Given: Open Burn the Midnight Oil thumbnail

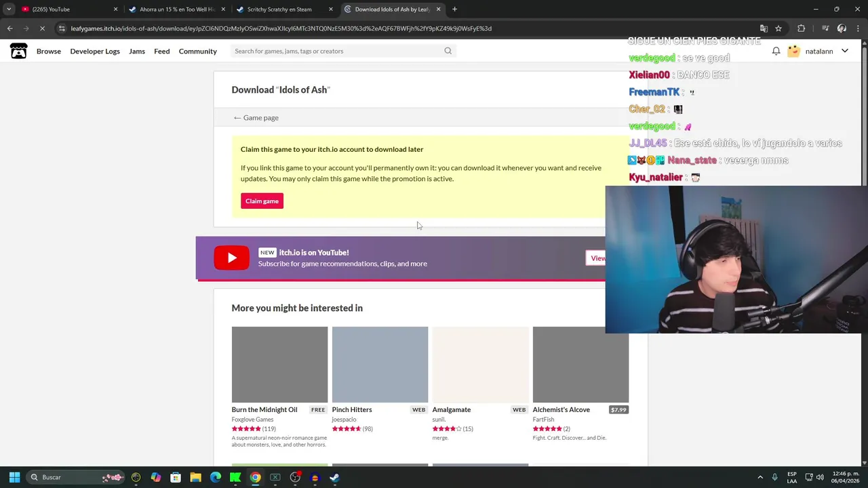Looking at the screenshot, I should (279, 365).
